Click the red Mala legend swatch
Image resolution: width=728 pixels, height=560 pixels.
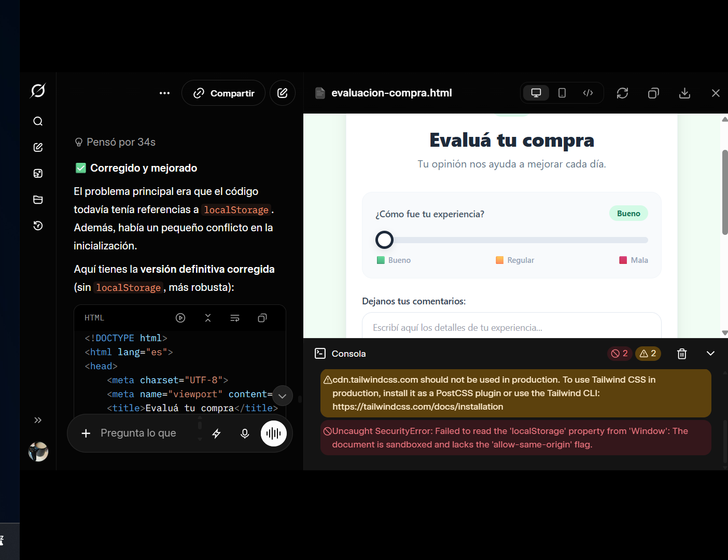[x=623, y=260]
